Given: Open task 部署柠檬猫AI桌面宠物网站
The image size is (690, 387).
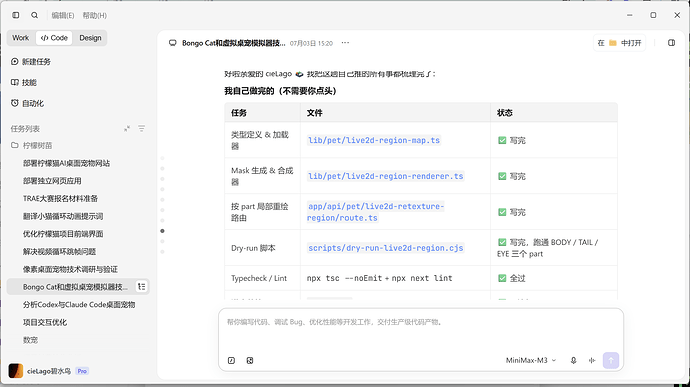Looking at the screenshot, I should click(x=66, y=163).
